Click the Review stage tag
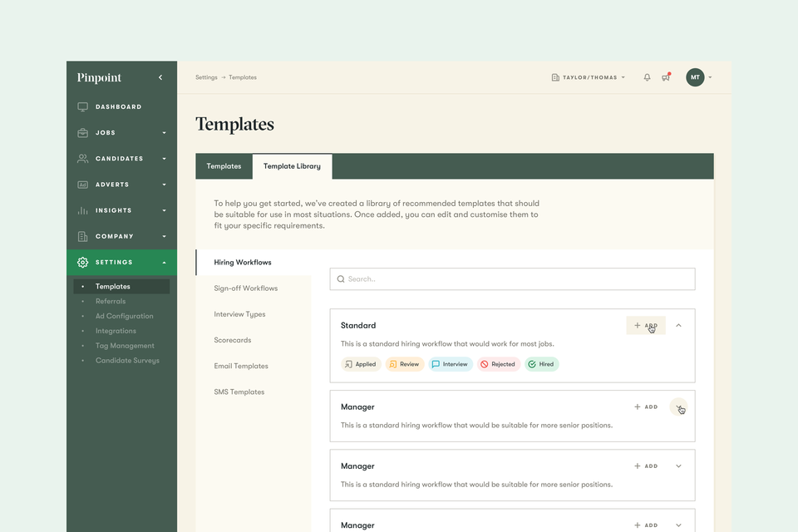The height and width of the screenshot is (532, 798). point(405,364)
